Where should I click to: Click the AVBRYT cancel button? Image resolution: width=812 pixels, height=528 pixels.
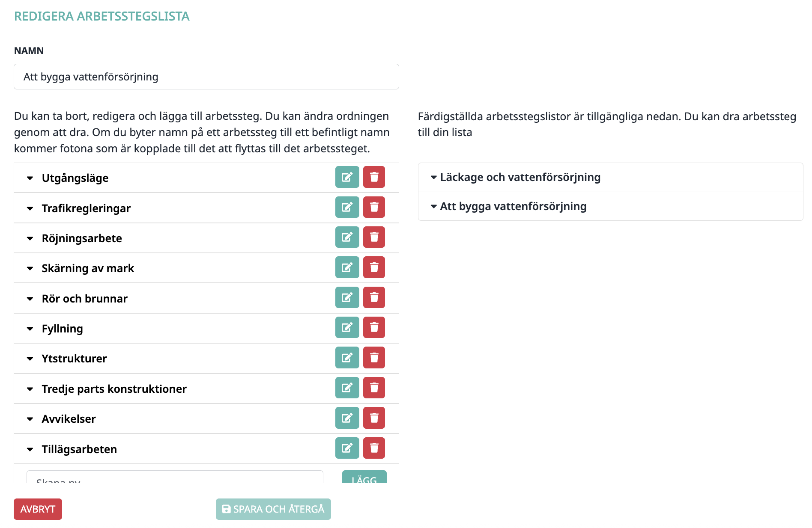coord(38,509)
